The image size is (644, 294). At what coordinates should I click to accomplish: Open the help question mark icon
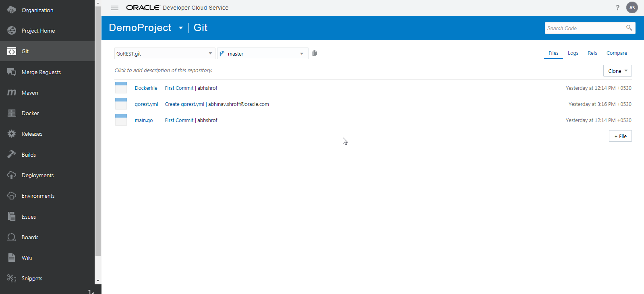click(617, 8)
